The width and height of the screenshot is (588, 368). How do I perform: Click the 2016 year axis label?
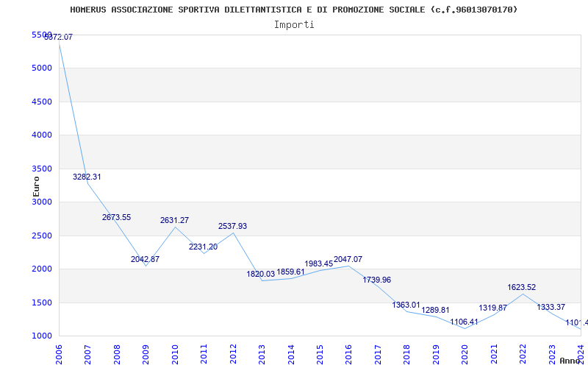pos(348,355)
